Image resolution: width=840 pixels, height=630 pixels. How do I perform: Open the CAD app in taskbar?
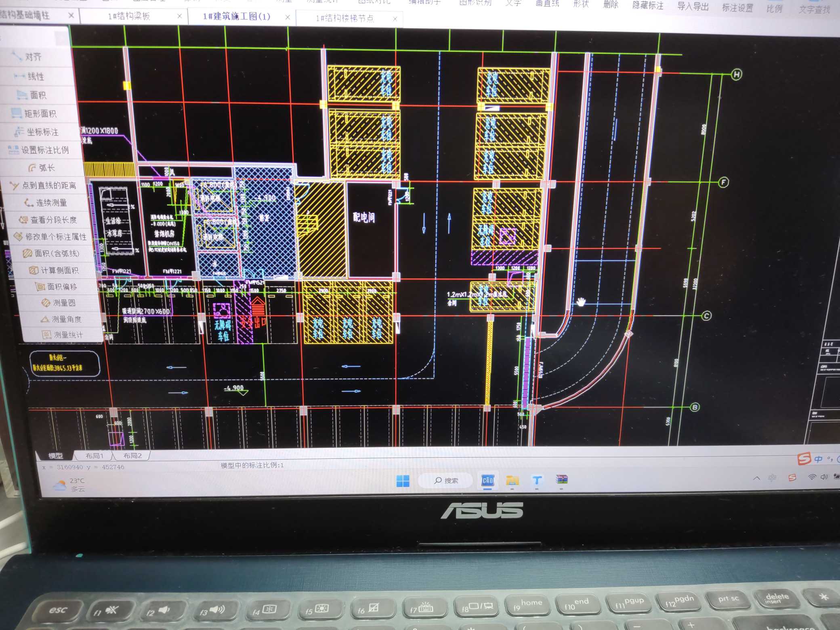(x=488, y=480)
